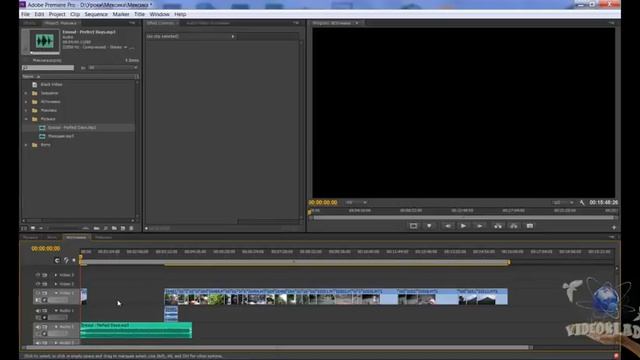Viewport: 640px width, 360px height.
Task: Expand the second bin folder in Project panel
Action: (x=26, y=102)
